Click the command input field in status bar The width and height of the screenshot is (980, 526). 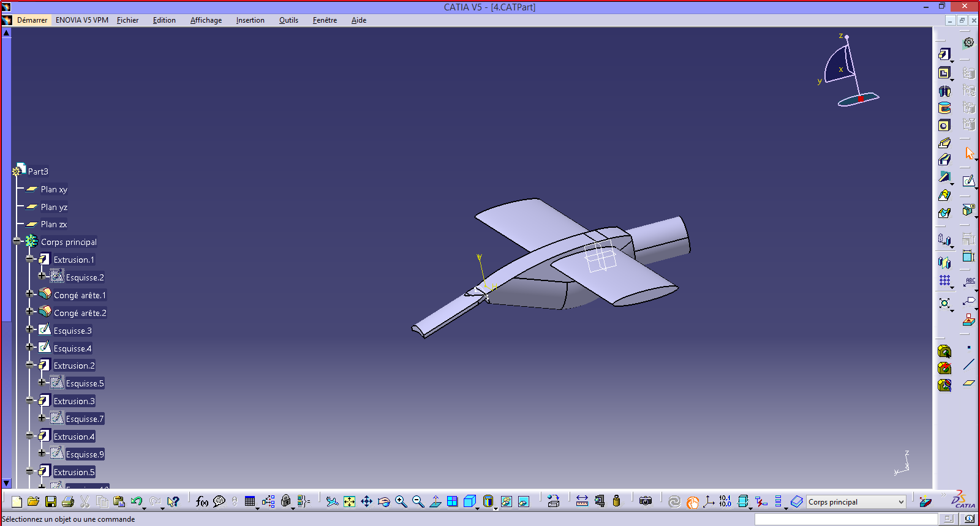[x=846, y=519]
